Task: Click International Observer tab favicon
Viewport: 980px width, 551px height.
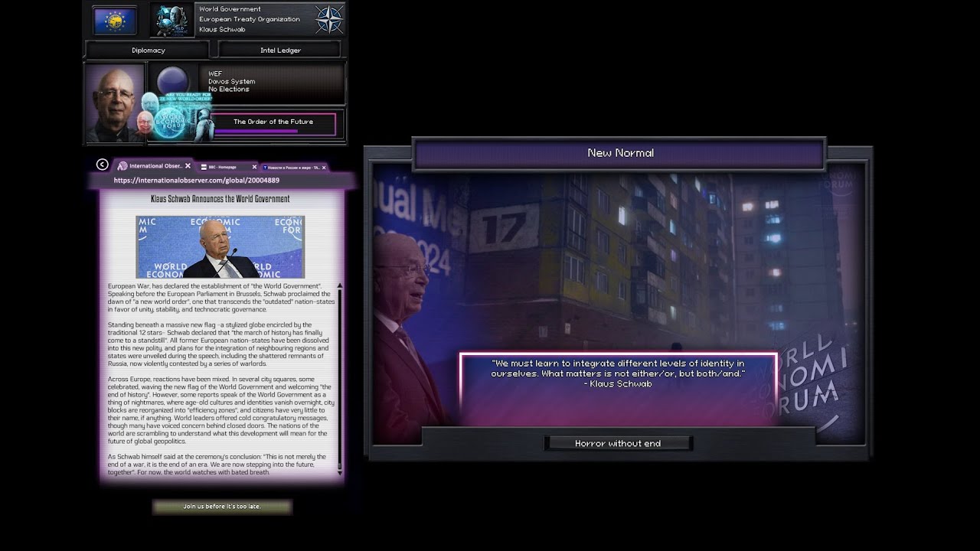Action: coord(122,166)
